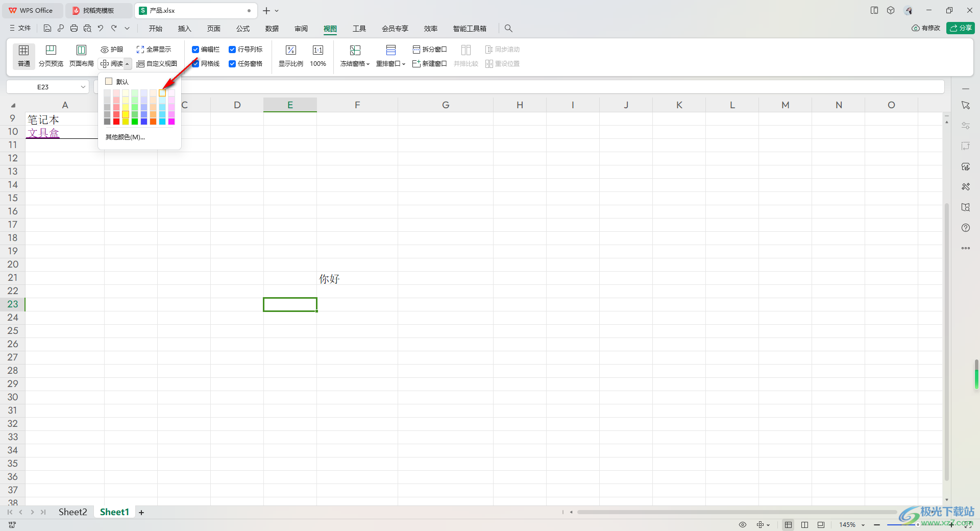The height and width of the screenshot is (531, 980).
Task: Expand the 阅读 reading mode dropdown arrow
Action: click(x=127, y=64)
